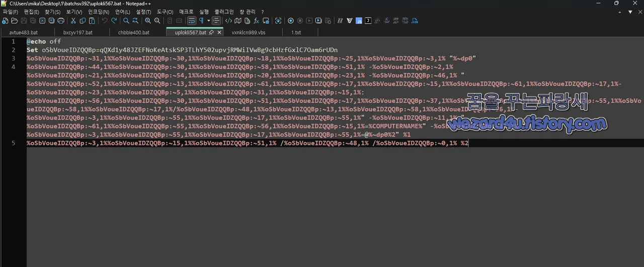Switch to the vxnklcn989.vbs tab
Viewport: 644px width, 267px height.
click(x=249, y=32)
